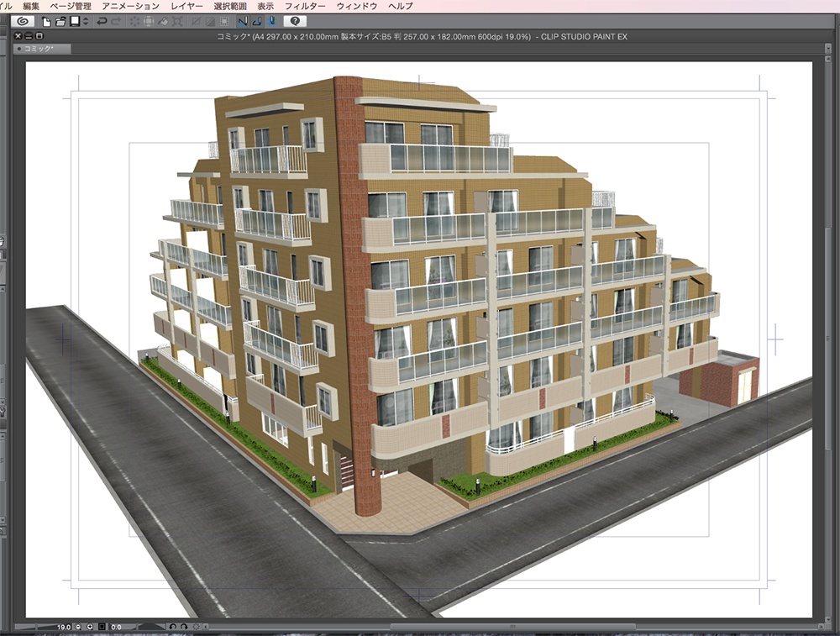840x636 pixels.
Task: Click the zoom in magnifier icon
Action: 90,627
